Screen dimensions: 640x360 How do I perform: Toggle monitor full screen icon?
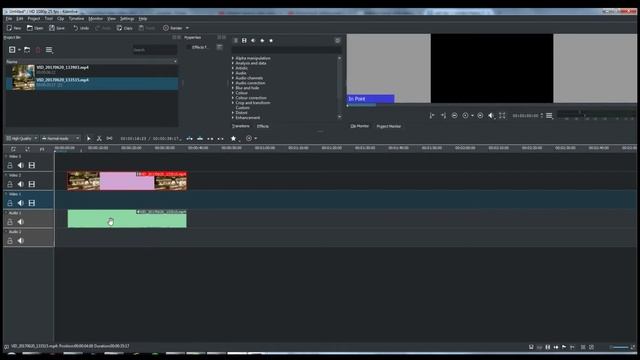(x=502, y=116)
